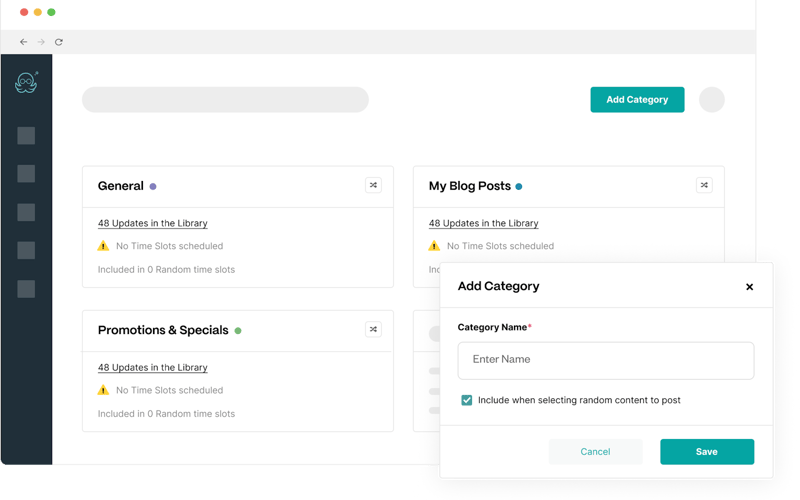800x500 pixels.
Task: Click the purple color dot next to General
Action: pos(153,187)
